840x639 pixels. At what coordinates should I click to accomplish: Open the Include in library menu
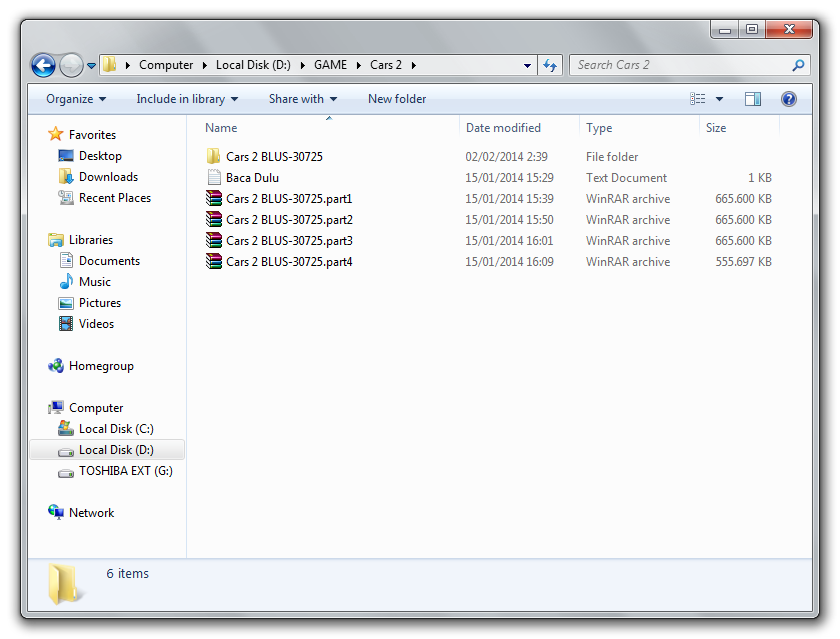187,99
